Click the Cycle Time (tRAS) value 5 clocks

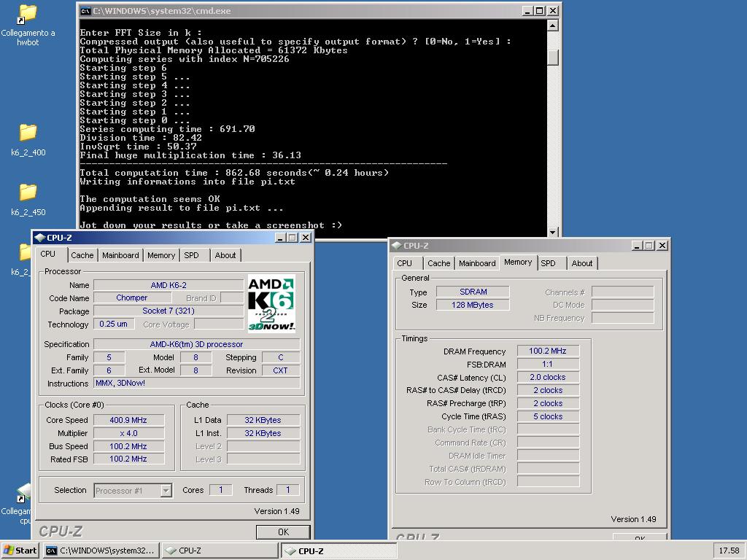(548, 416)
